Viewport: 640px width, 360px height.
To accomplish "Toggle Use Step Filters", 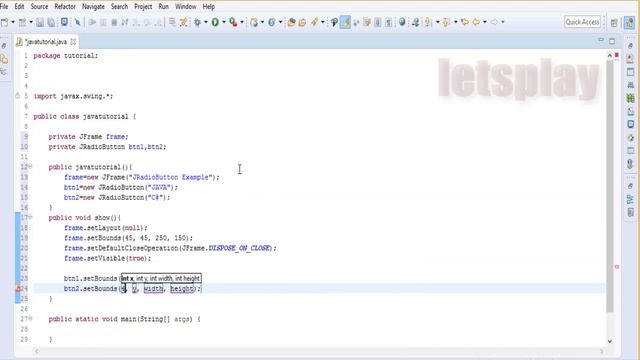I will point(184,22).
